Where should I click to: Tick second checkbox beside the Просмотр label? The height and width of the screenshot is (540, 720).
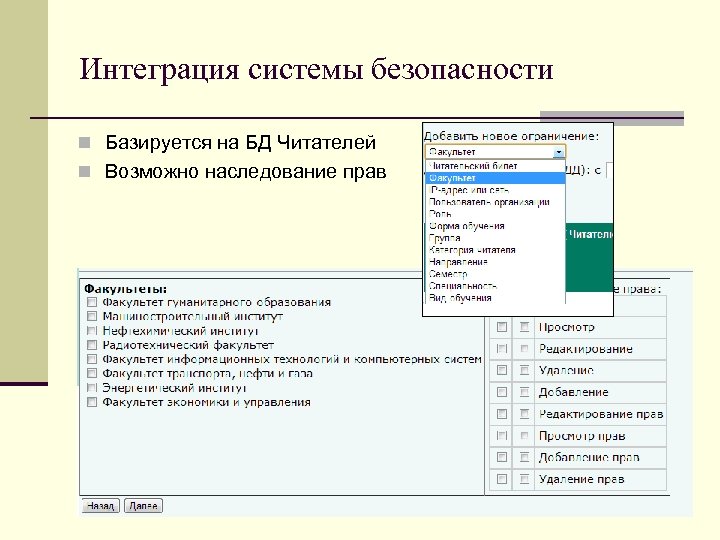pyautogui.click(x=524, y=327)
